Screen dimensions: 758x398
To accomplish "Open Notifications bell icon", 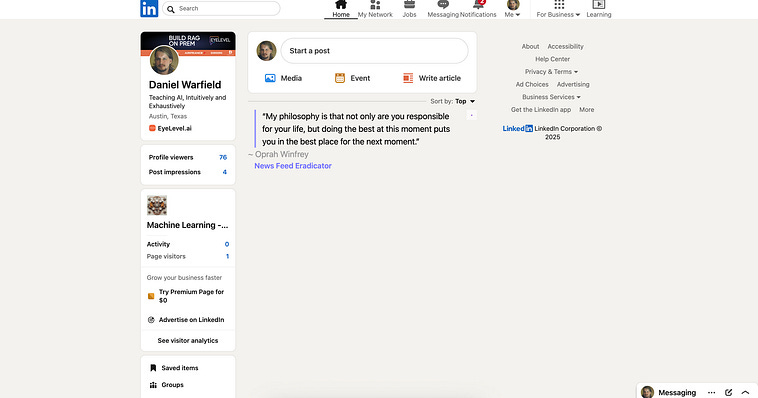I will 479,5.
